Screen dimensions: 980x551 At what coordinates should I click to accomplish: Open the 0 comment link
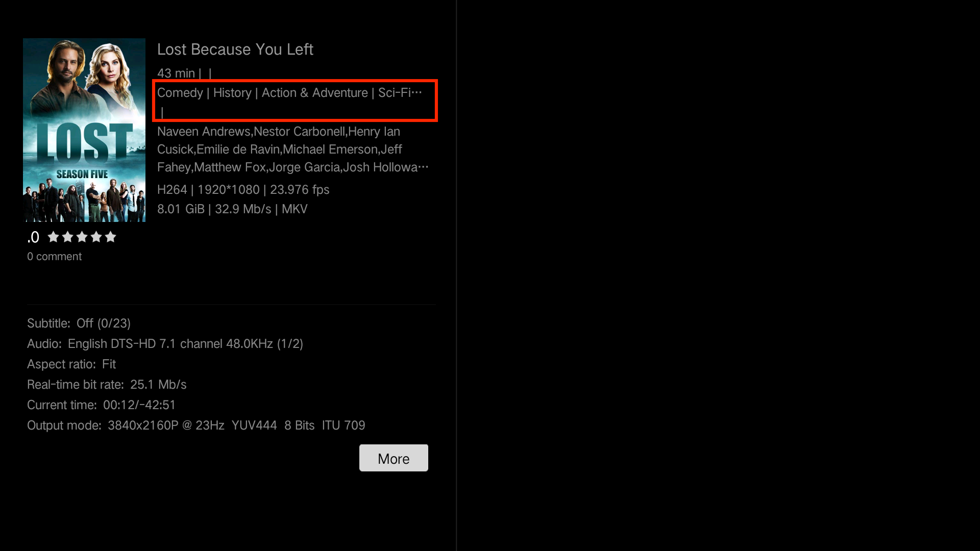coord(54,257)
